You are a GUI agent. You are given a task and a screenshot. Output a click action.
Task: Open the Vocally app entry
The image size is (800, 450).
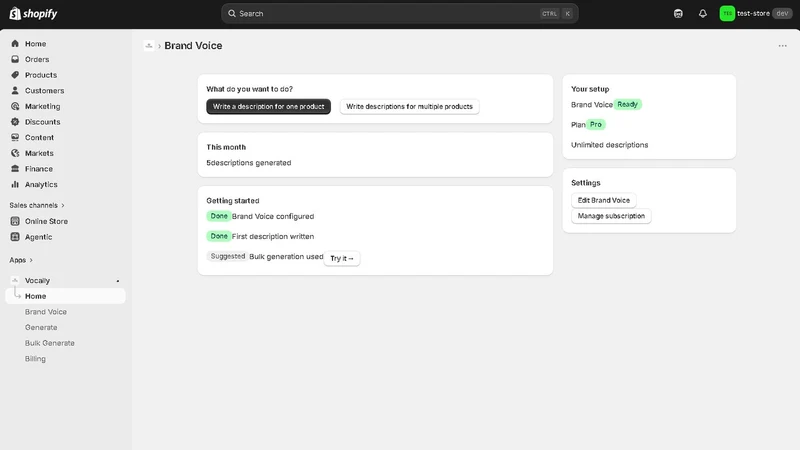coord(37,281)
